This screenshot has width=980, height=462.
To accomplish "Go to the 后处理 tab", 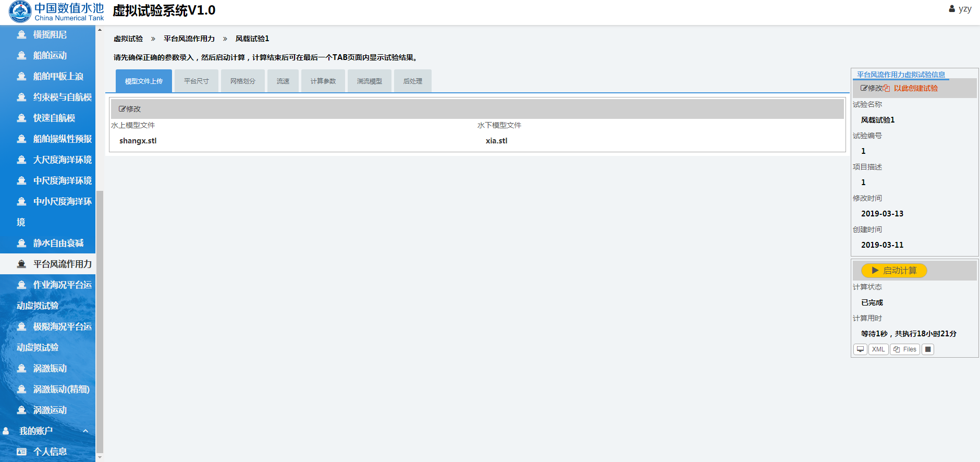I will (413, 81).
